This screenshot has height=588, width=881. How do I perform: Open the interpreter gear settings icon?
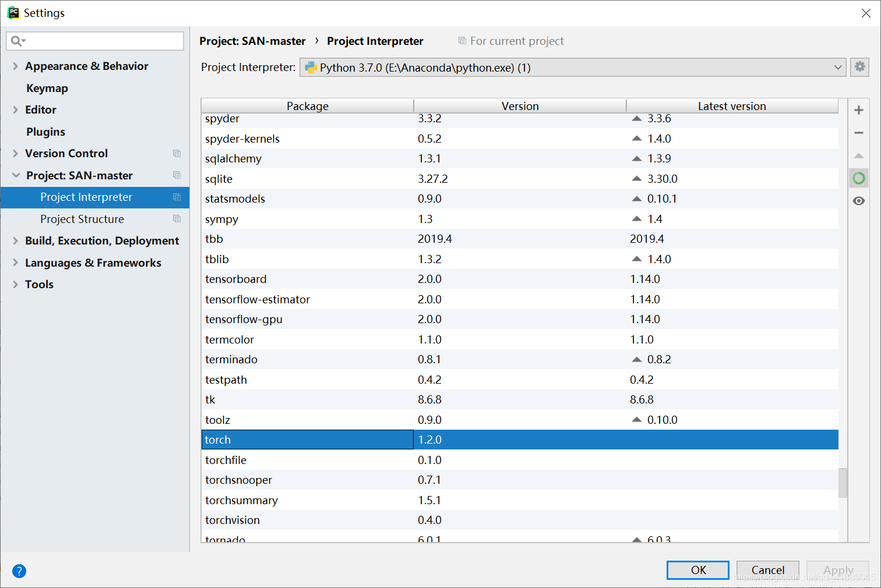click(859, 67)
